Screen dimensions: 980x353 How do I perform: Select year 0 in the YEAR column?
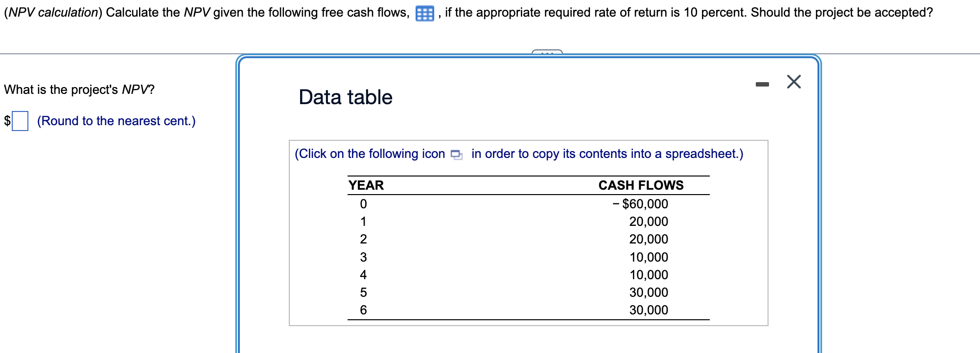point(363,204)
